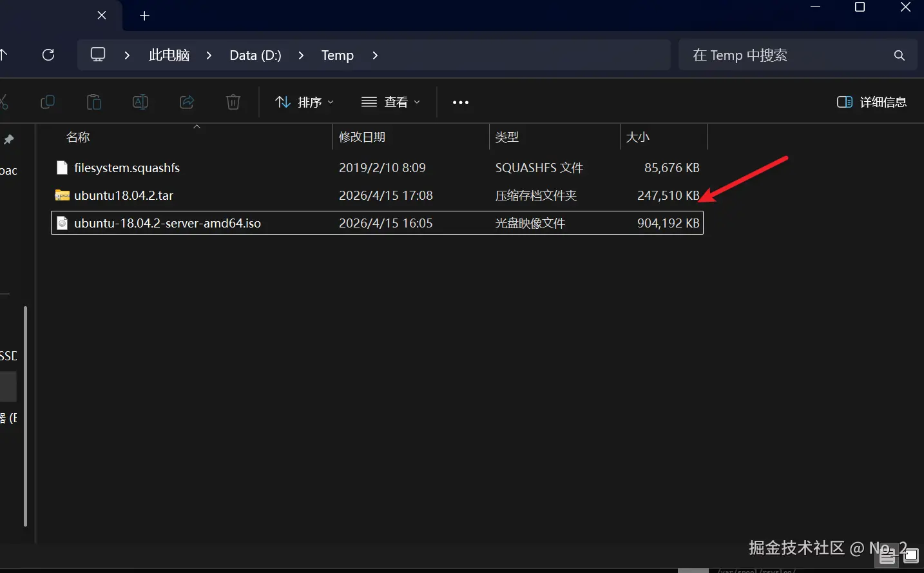Add a new Explorer tab

(x=144, y=15)
